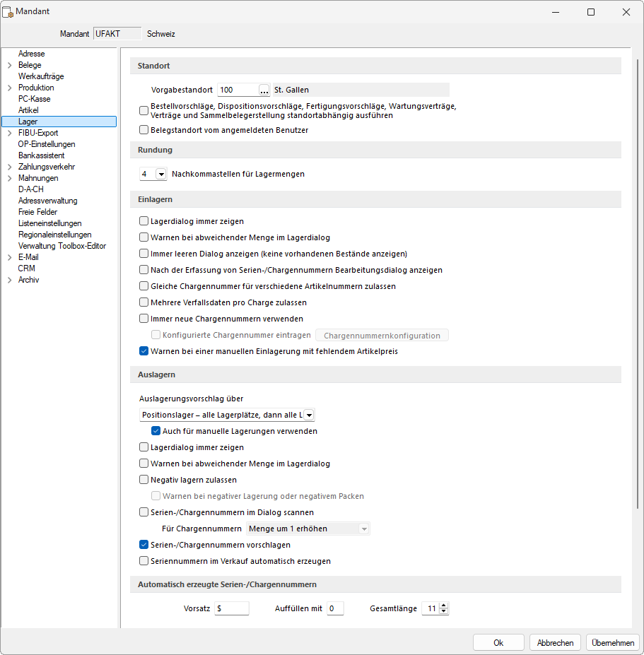Screen dimensions: 644x655
Task: Open Regionaleinstellungen in the tree
Action: click(x=54, y=235)
